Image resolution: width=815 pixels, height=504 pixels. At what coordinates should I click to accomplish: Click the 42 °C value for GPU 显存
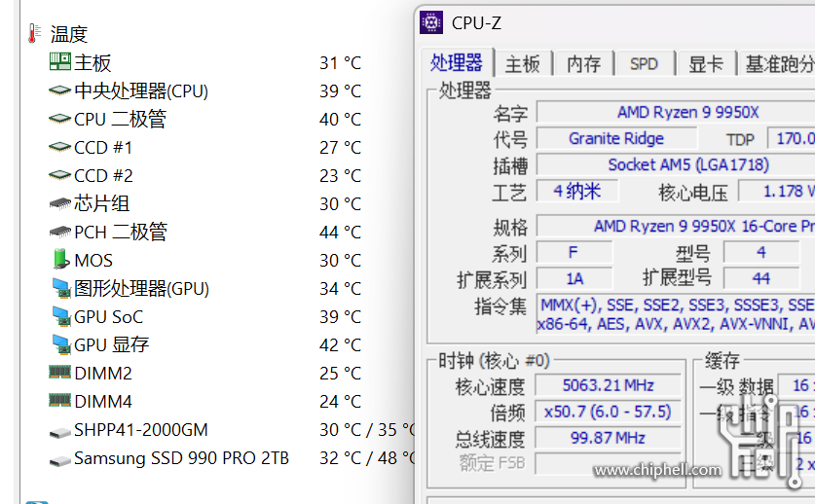pos(340,345)
